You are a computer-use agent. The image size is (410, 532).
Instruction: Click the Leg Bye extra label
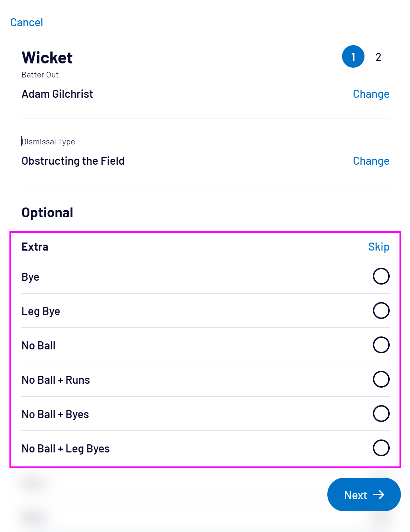(41, 311)
